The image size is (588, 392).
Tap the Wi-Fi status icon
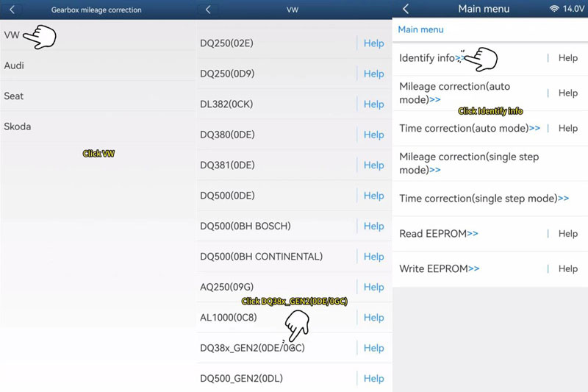coord(553,9)
